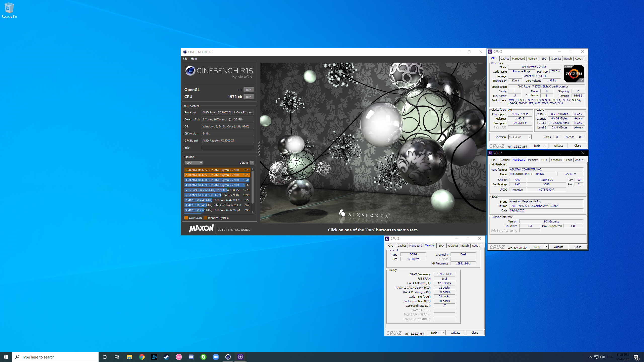Click Tools button in CPU-Z Memory window
Image resolution: width=644 pixels, height=362 pixels.
click(x=434, y=333)
